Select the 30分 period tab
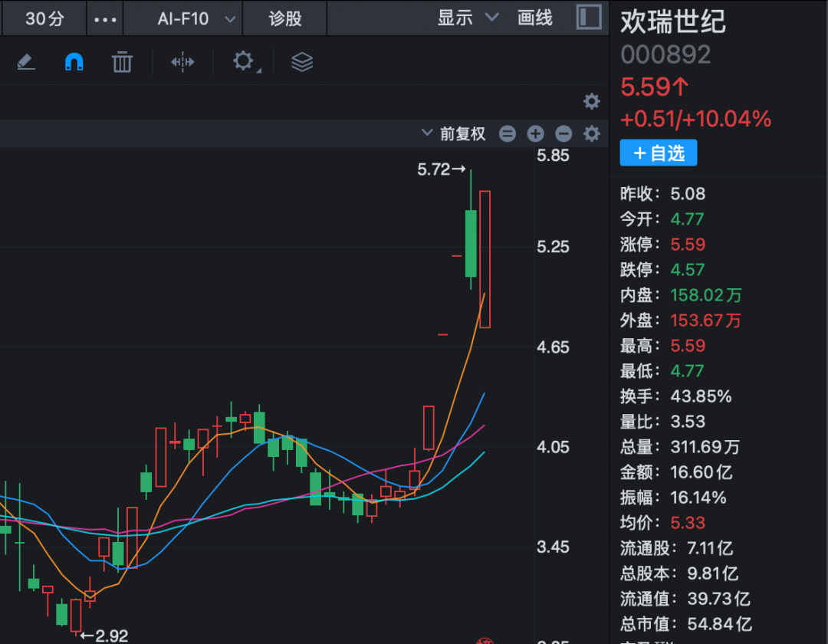The height and width of the screenshot is (644, 828). coord(44,18)
